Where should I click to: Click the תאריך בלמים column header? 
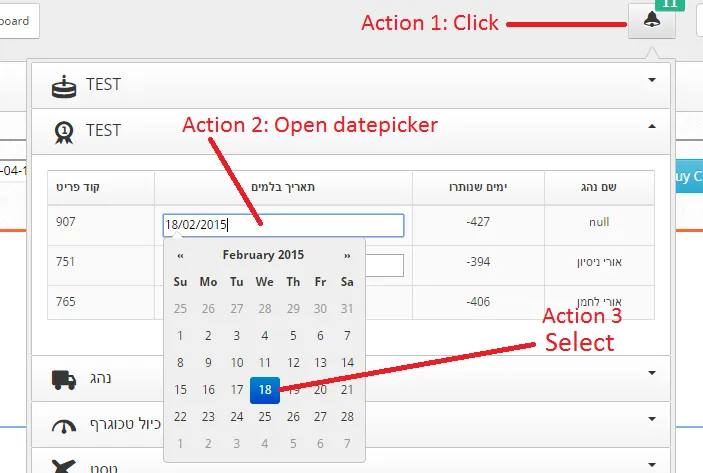tap(283, 187)
